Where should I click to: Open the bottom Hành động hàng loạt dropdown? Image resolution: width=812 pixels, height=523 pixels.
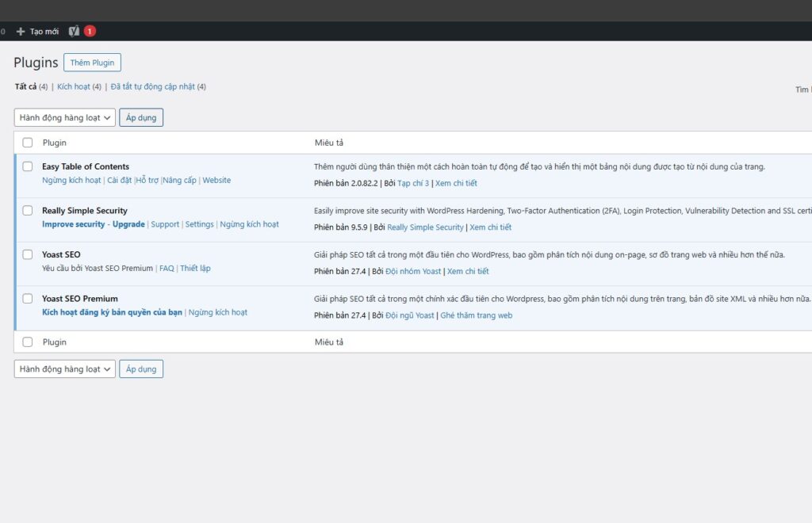click(65, 368)
